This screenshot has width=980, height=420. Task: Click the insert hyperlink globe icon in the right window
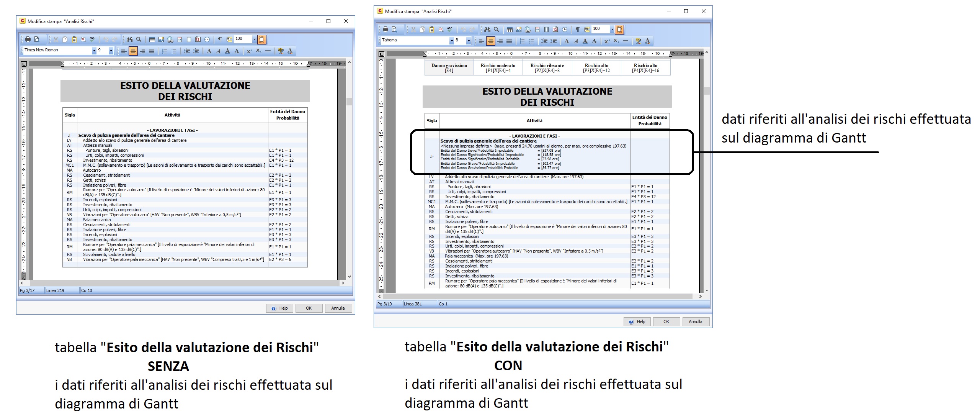(528, 30)
